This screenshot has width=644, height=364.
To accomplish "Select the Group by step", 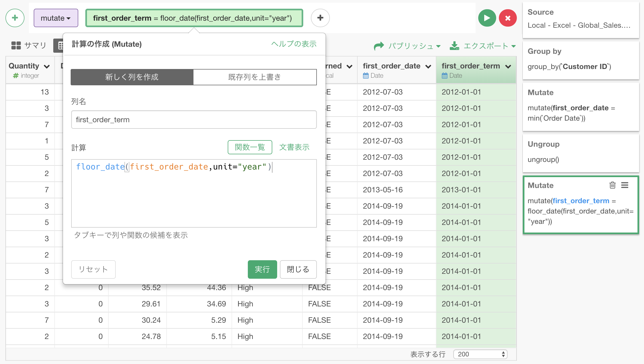I will pos(581,60).
